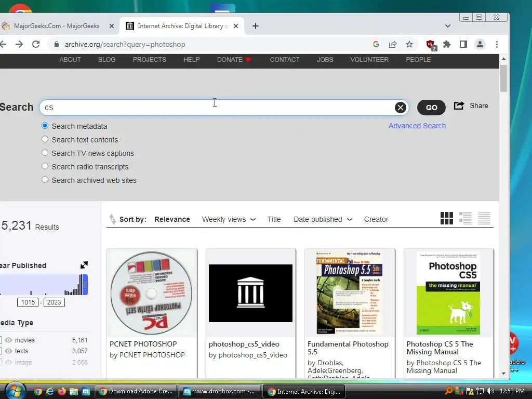Open the Chrome profile avatar
Image resolution: width=532 pixels, height=399 pixels.
click(x=480, y=44)
